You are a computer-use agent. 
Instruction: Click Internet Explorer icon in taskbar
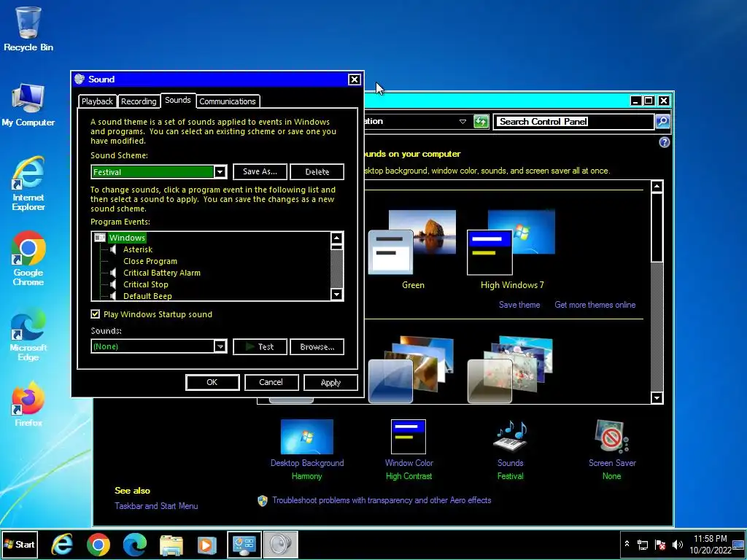tap(62, 545)
